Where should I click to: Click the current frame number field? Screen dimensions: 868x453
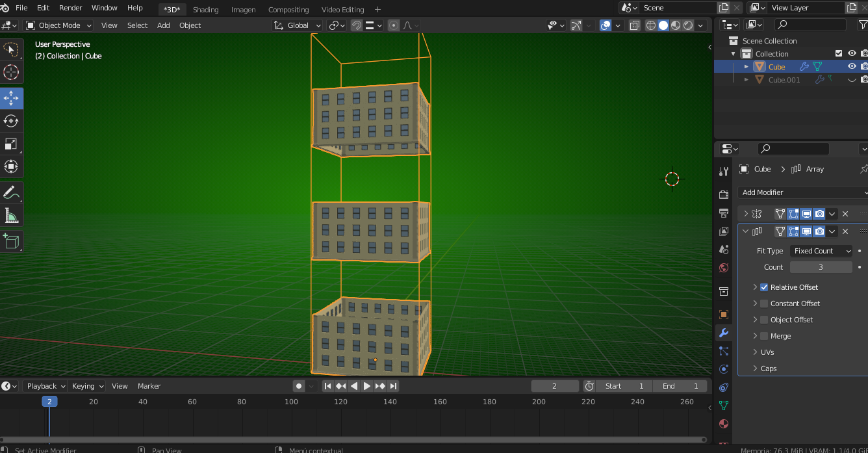tap(555, 386)
